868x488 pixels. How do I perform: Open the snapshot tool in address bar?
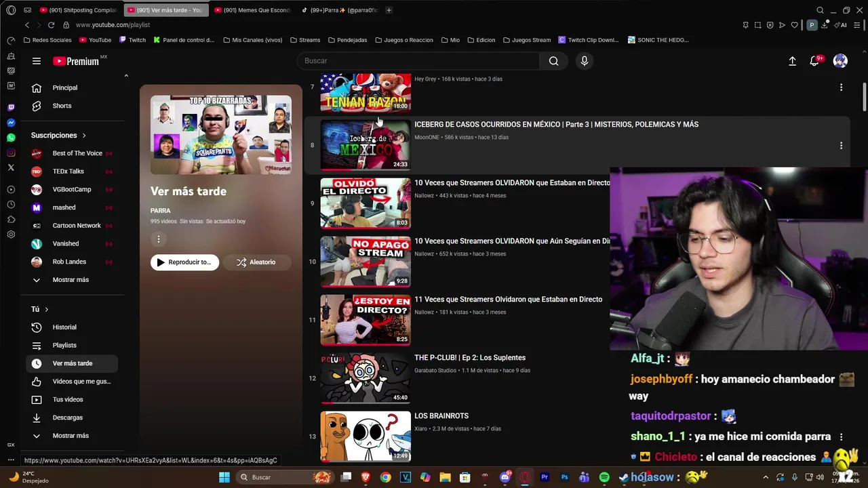click(757, 25)
